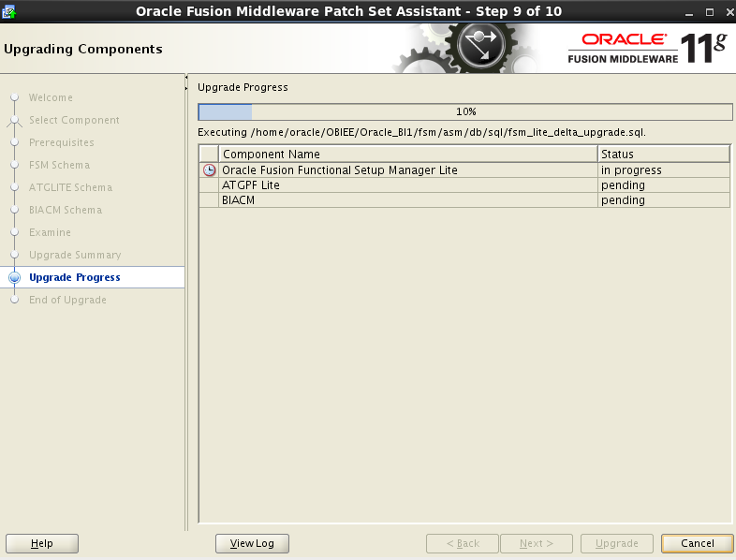Select the Upgrade Summary step
Image resolution: width=736 pixels, height=560 pixels.
(75, 255)
